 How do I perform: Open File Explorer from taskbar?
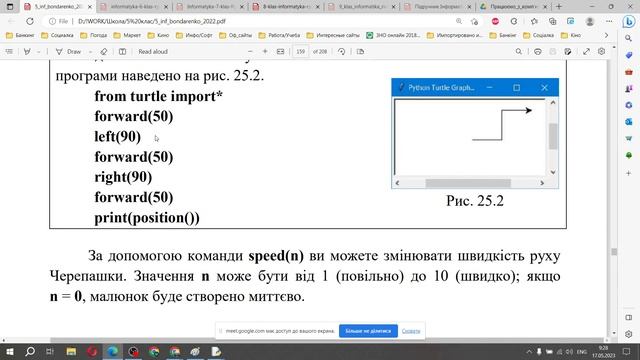pyautogui.click(x=71, y=351)
